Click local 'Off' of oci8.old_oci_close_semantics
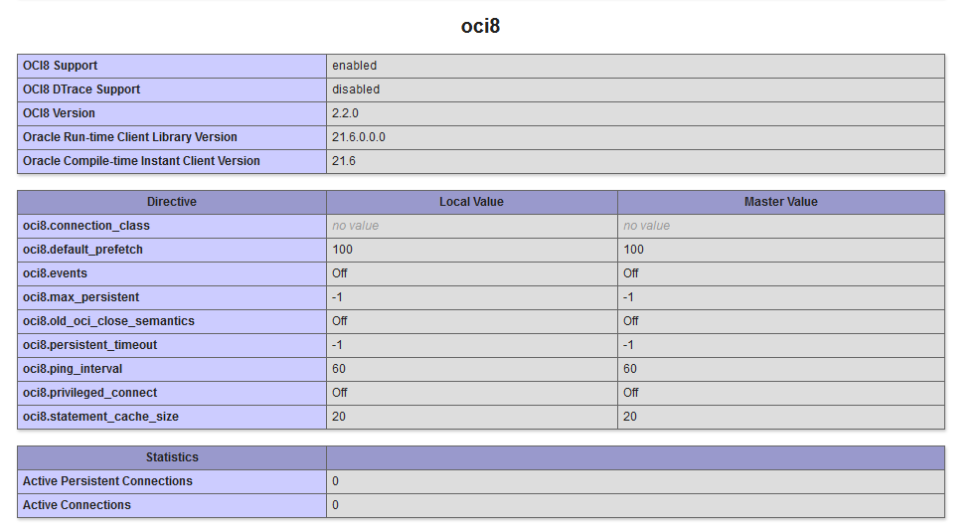The image size is (980, 532). tap(339, 321)
